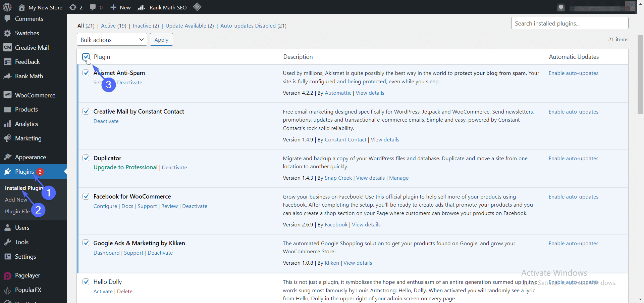View details for Creative Mail plugin
The image size is (644, 303).
coord(385,140)
